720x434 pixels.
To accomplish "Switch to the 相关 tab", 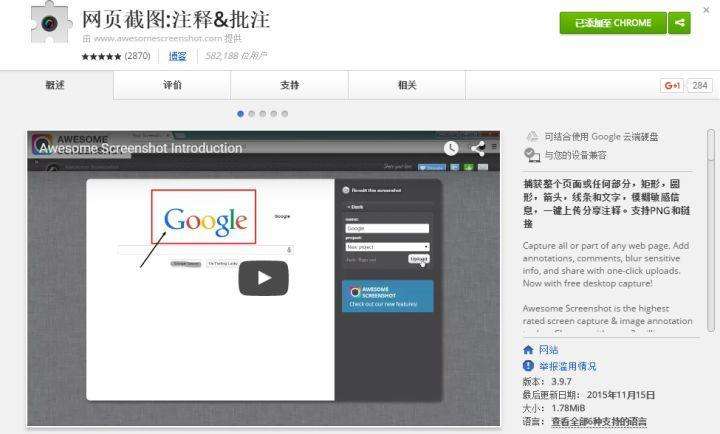I will coord(407,85).
